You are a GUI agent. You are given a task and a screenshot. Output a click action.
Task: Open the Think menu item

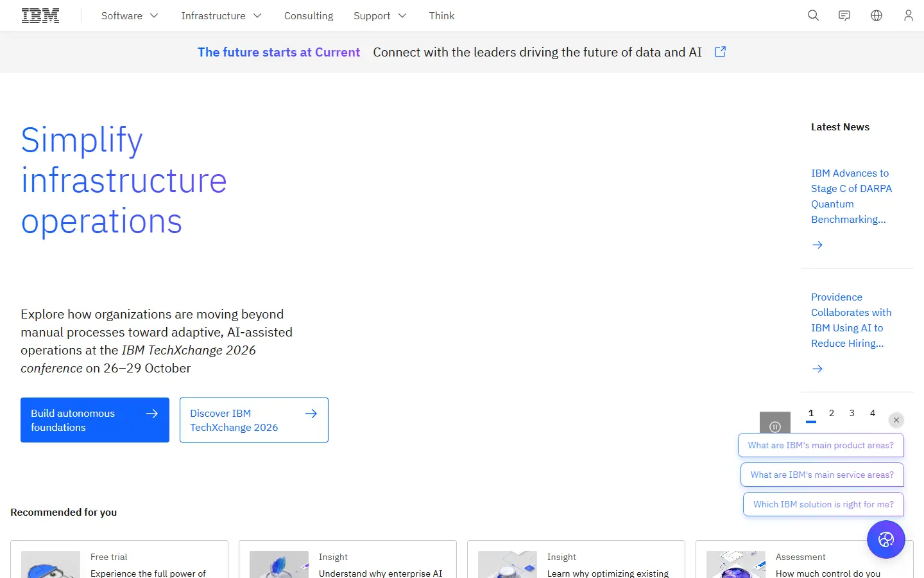coord(441,15)
